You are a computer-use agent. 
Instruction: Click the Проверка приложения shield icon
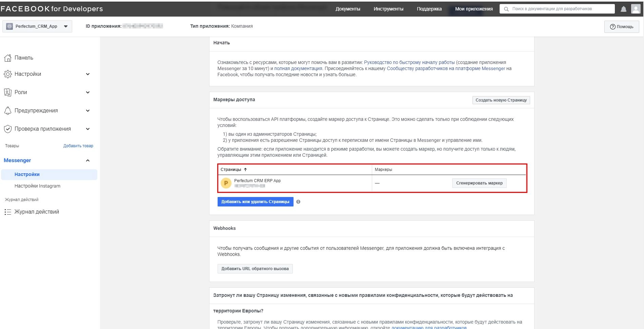tap(7, 129)
